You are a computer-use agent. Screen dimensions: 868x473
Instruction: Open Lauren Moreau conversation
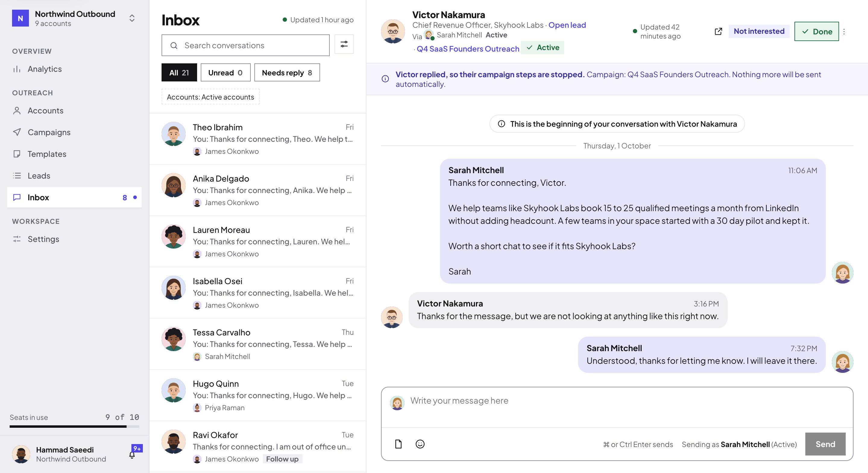coord(258,242)
